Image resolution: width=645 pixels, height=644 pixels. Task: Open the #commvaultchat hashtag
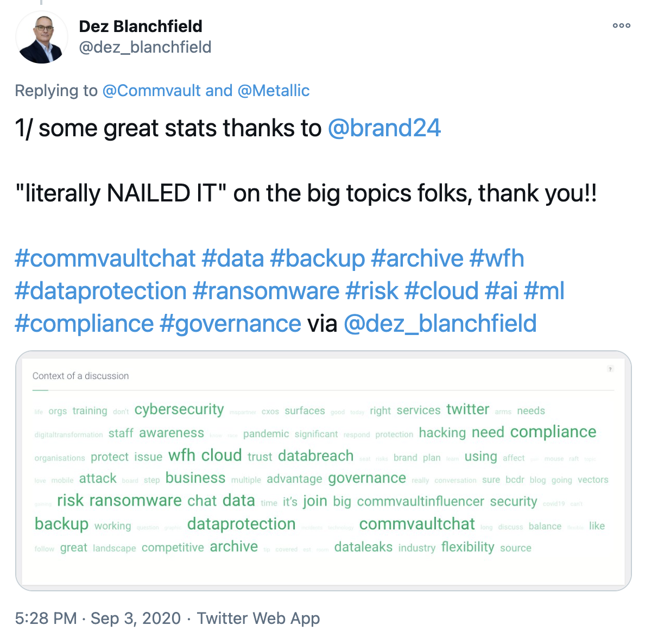105,258
